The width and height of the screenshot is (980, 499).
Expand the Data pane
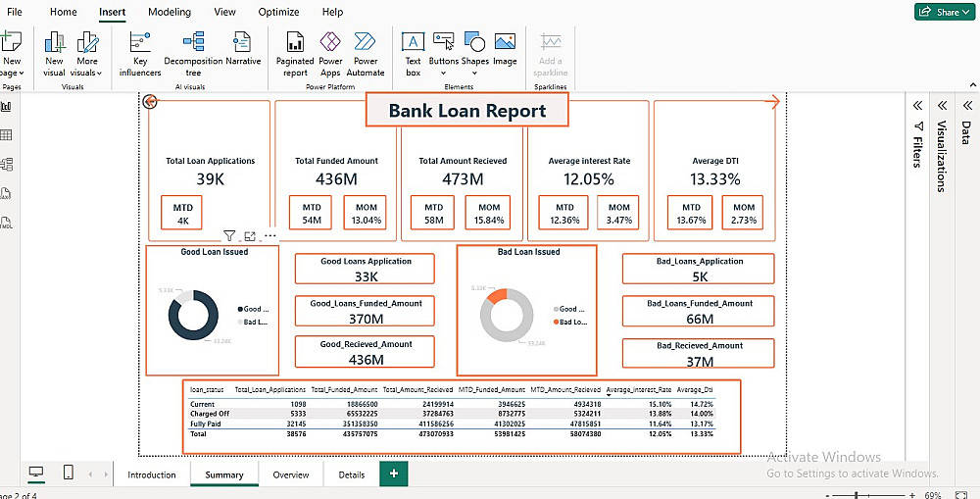coord(967,105)
